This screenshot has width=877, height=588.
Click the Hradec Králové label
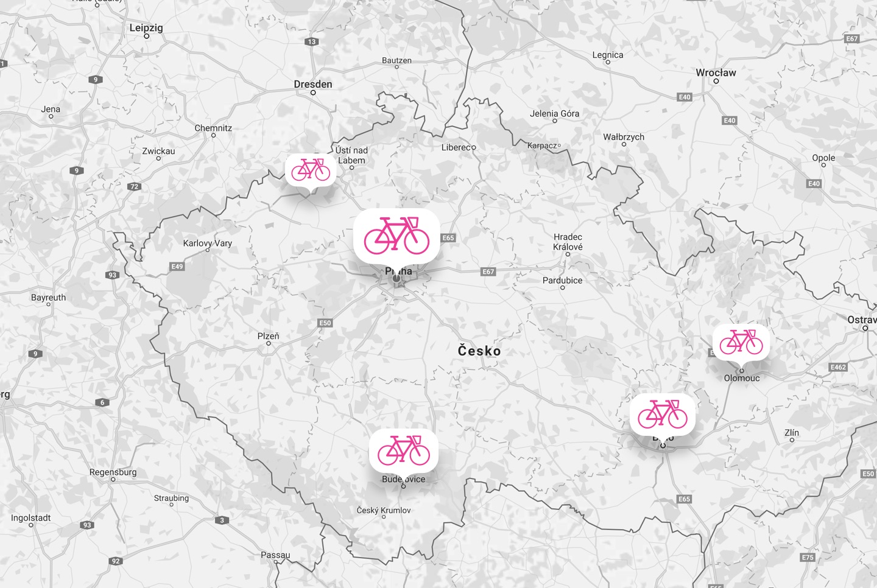pyautogui.click(x=568, y=242)
